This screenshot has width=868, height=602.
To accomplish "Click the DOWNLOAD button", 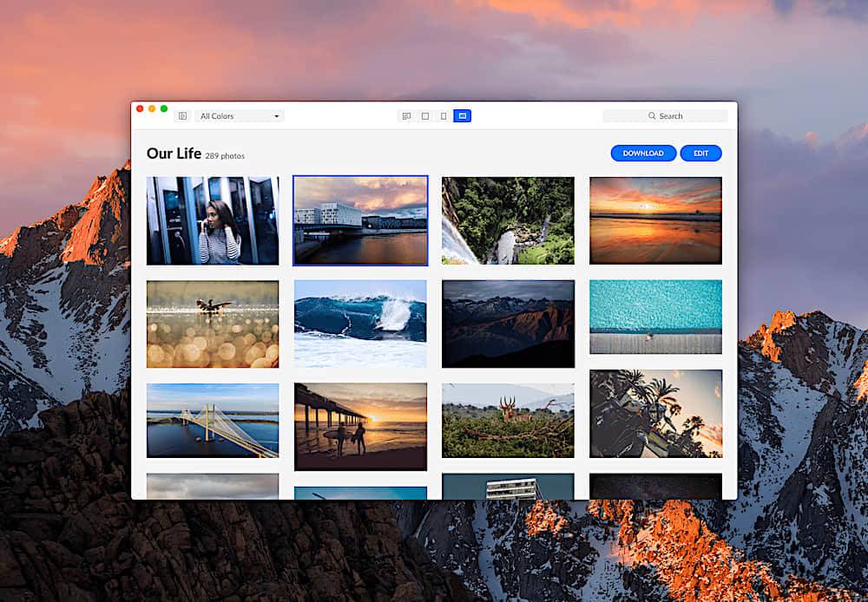I will pos(643,154).
